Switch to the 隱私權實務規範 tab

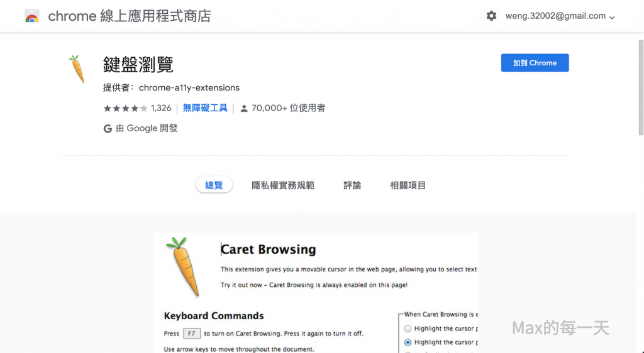(x=283, y=185)
